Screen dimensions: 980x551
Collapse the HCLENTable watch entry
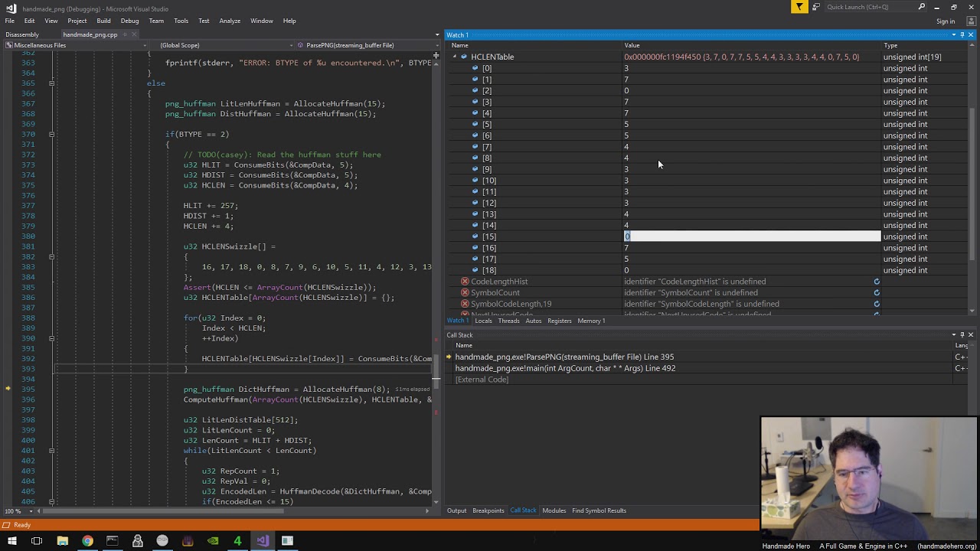pos(454,57)
